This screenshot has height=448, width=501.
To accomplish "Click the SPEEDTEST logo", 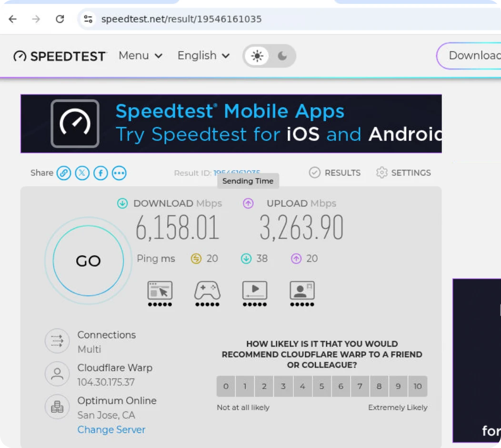I will [60, 56].
